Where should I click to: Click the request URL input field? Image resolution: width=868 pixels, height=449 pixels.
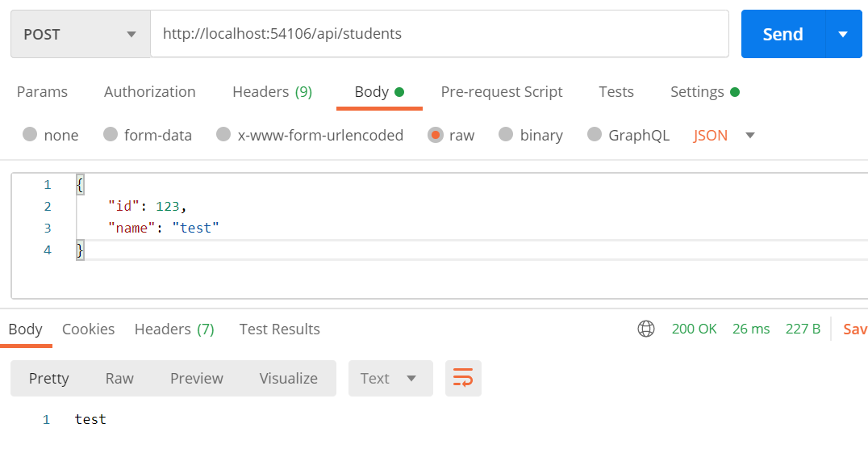[440, 34]
